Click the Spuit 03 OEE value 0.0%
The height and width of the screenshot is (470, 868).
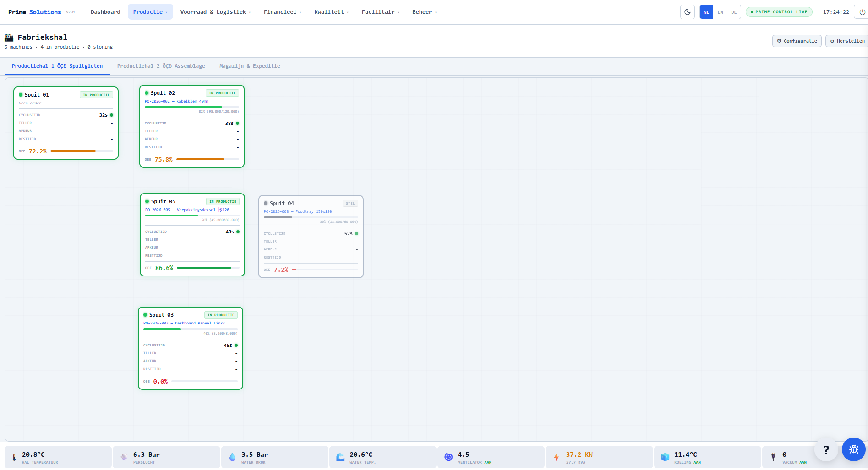pyautogui.click(x=161, y=382)
